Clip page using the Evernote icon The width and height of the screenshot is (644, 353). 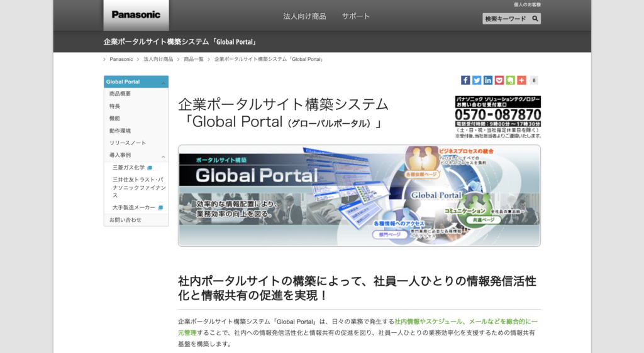[x=510, y=80]
